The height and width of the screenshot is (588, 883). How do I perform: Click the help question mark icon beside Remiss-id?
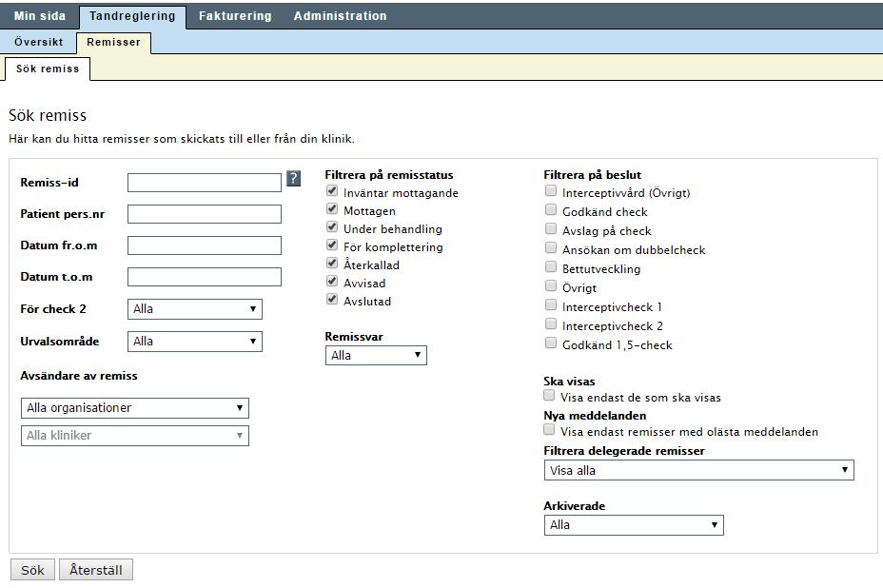pyautogui.click(x=293, y=179)
